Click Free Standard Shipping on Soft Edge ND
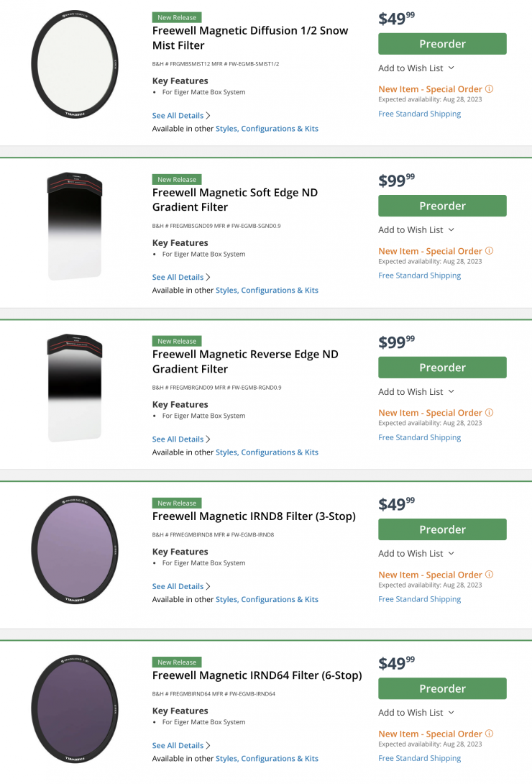The image size is (532, 784). tap(419, 275)
